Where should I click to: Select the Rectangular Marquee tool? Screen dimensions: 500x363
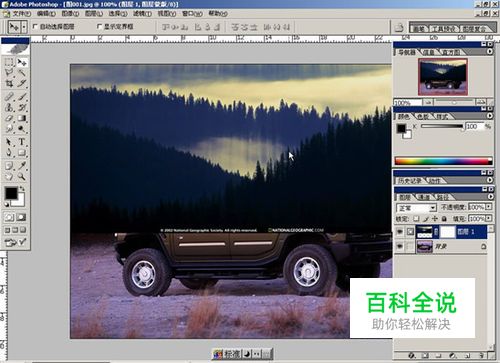point(9,62)
